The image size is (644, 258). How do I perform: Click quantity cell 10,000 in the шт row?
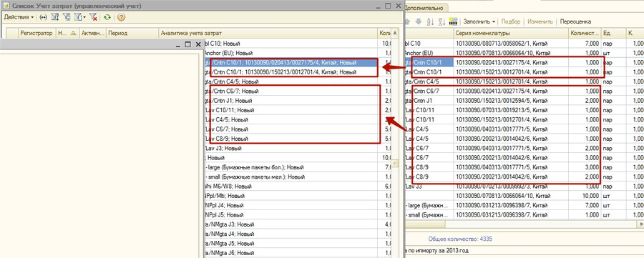pos(585,196)
